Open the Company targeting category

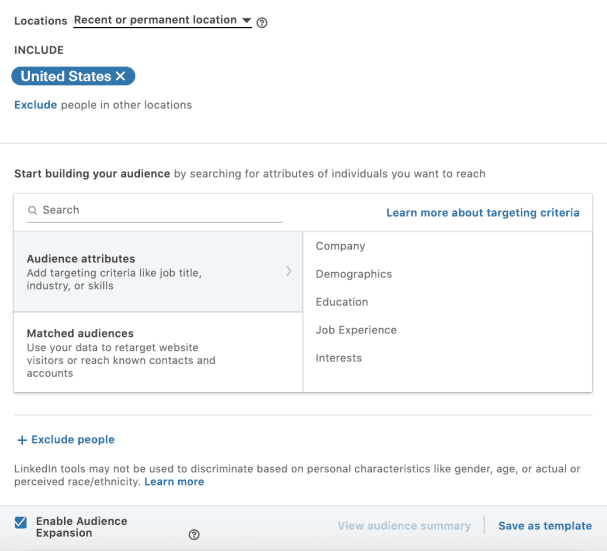point(340,246)
